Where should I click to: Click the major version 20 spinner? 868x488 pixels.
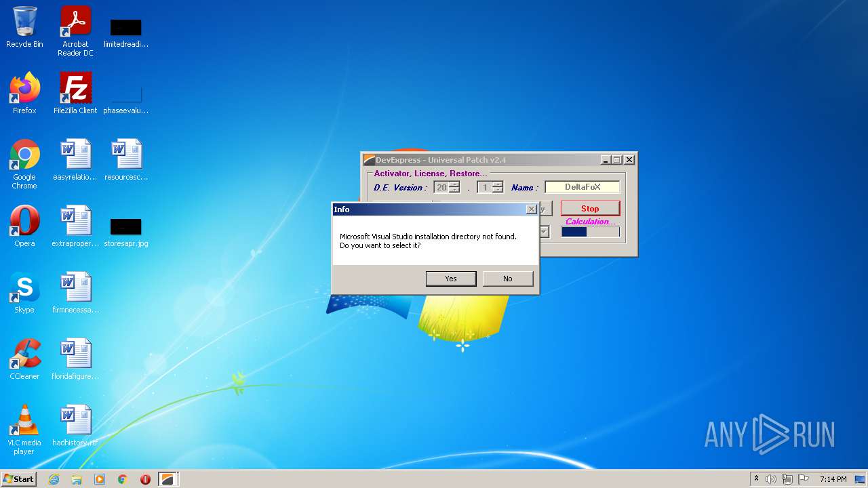[447, 187]
